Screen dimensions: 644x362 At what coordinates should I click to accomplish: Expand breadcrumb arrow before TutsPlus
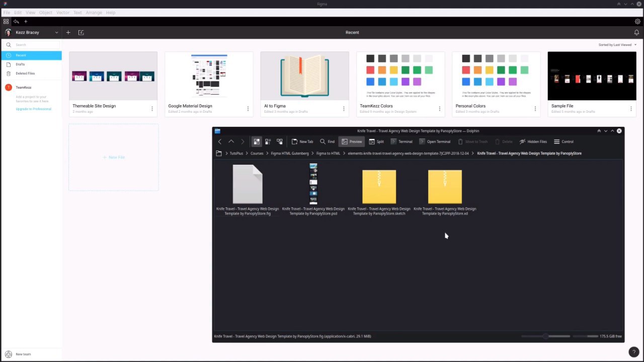pos(226,153)
